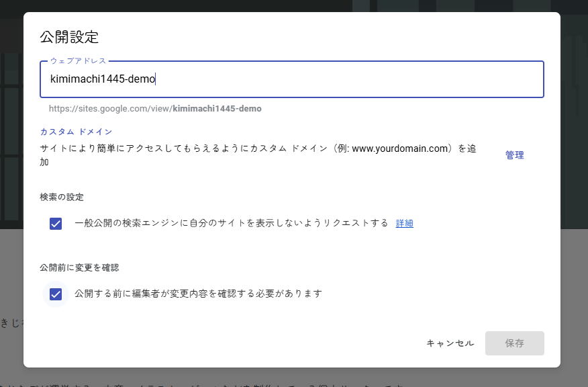Click the 公開設定 dialog title
Image resolution: width=588 pixels, height=387 pixels.
click(x=69, y=36)
